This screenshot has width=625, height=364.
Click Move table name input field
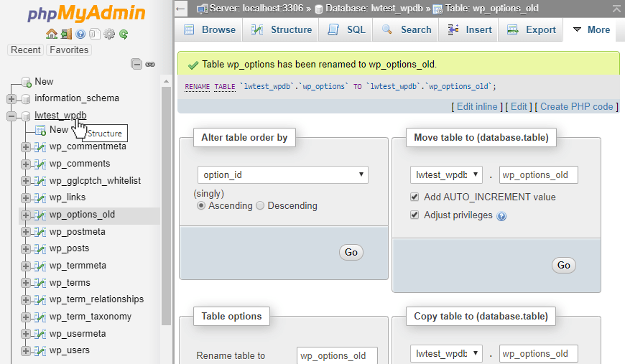[538, 175]
